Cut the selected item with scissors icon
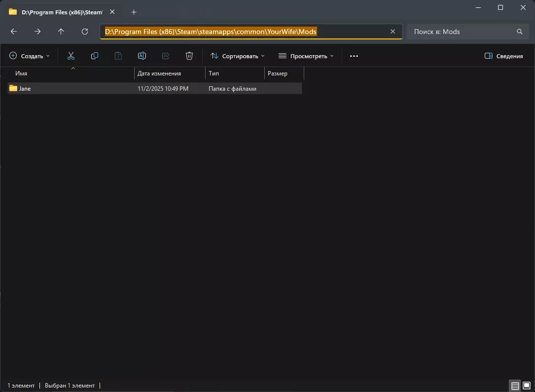 71,56
